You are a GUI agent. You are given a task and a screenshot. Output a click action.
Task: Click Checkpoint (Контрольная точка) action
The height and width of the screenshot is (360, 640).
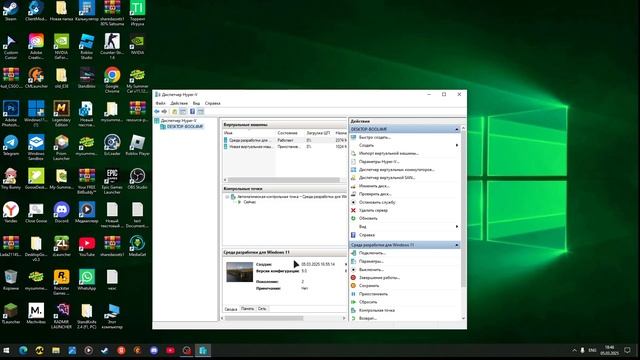point(376,310)
